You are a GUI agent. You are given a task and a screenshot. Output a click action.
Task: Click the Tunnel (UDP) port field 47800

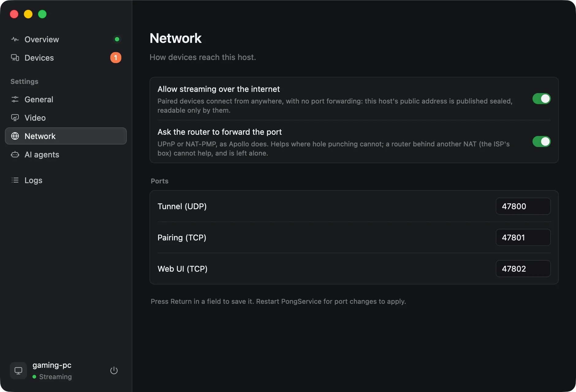[x=523, y=206]
